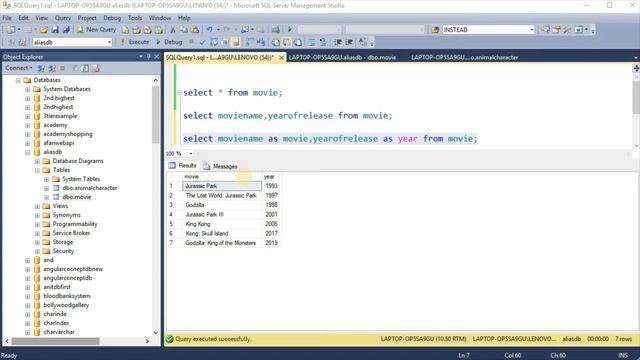Viewport: 640px width, 360px height.
Task: Click the movie column header
Action: click(222, 177)
